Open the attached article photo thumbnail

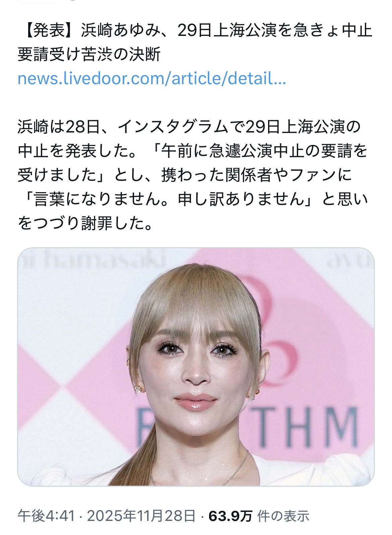196,367
